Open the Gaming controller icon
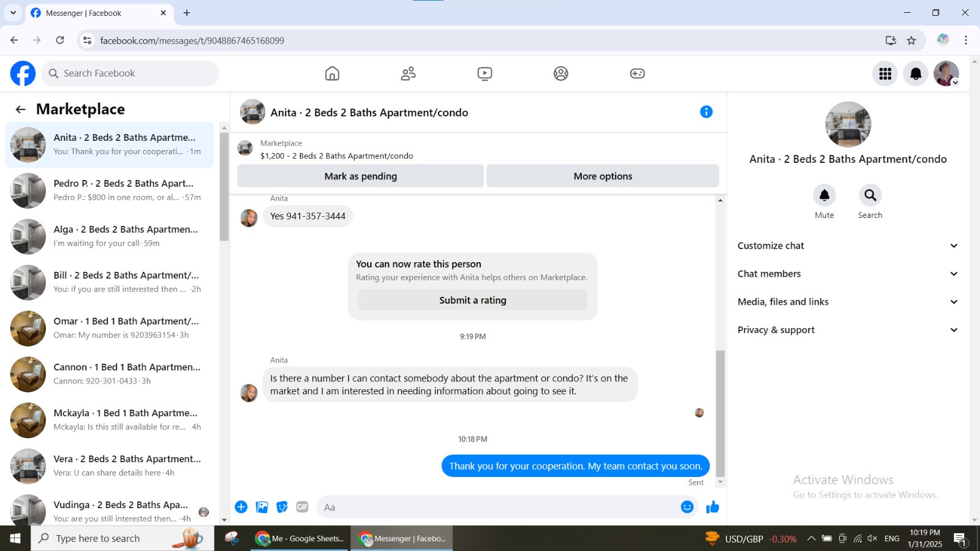 pyautogui.click(x=637, y=73)
